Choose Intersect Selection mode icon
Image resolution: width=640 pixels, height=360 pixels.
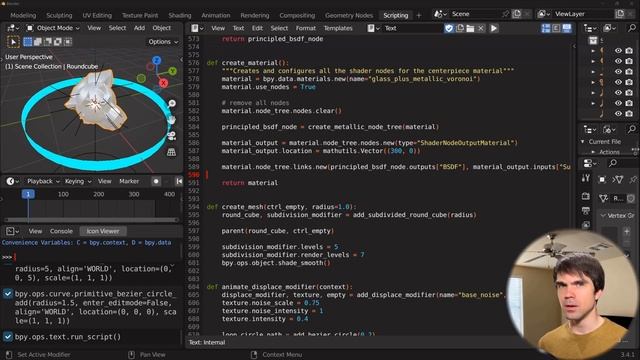click(68, 42)
